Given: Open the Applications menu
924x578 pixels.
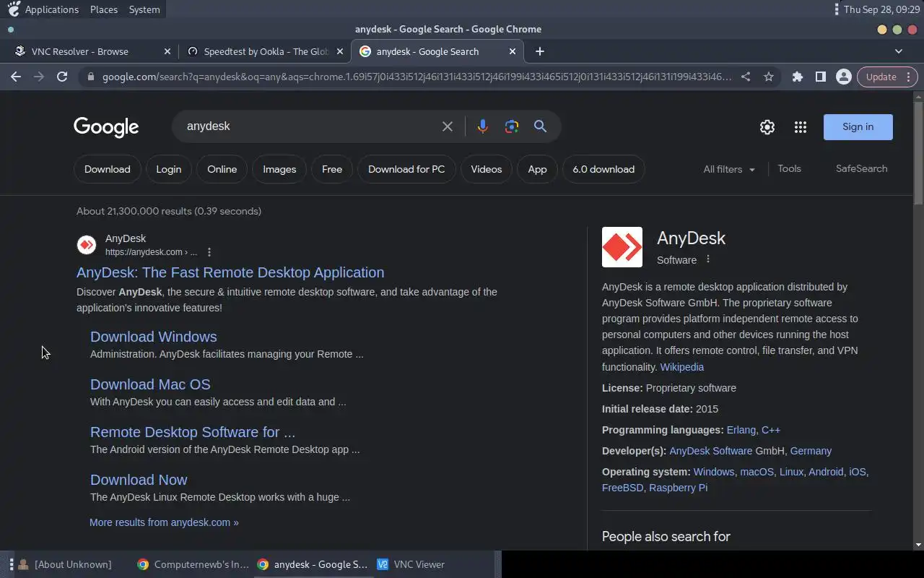Looking at the screenshot, I should [x=52, y=9].
